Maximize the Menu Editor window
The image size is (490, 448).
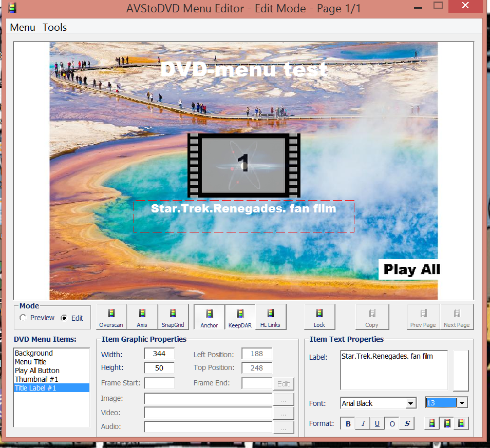click(438, 6)
